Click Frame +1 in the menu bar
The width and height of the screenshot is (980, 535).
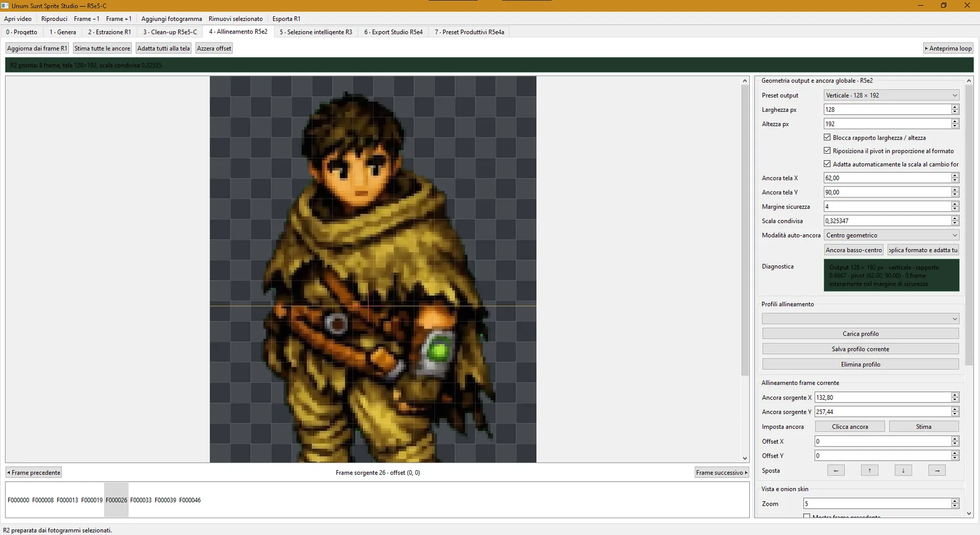(x=119, y=19)
